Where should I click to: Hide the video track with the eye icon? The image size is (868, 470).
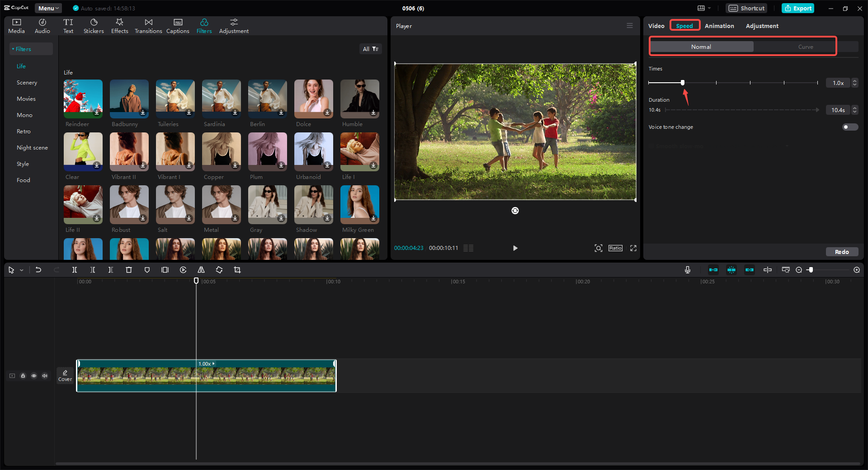point(34,376)
